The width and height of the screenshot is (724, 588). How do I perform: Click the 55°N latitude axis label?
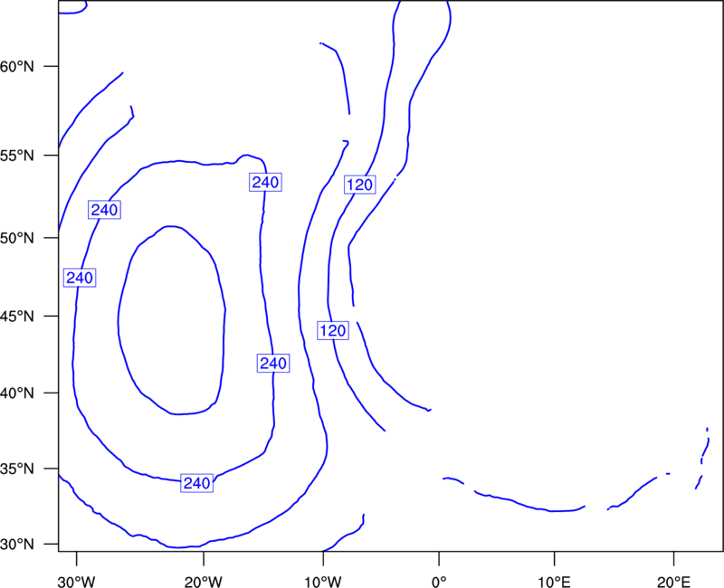point(17,155)
